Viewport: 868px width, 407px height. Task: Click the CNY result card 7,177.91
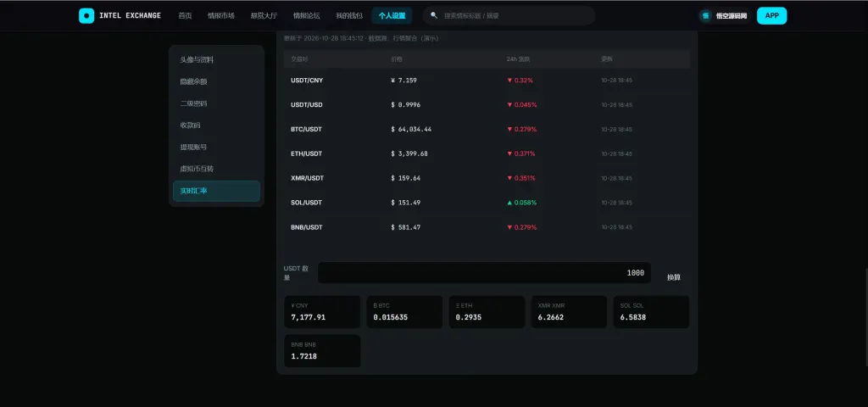pyautogui.click(x=322, y=312)
